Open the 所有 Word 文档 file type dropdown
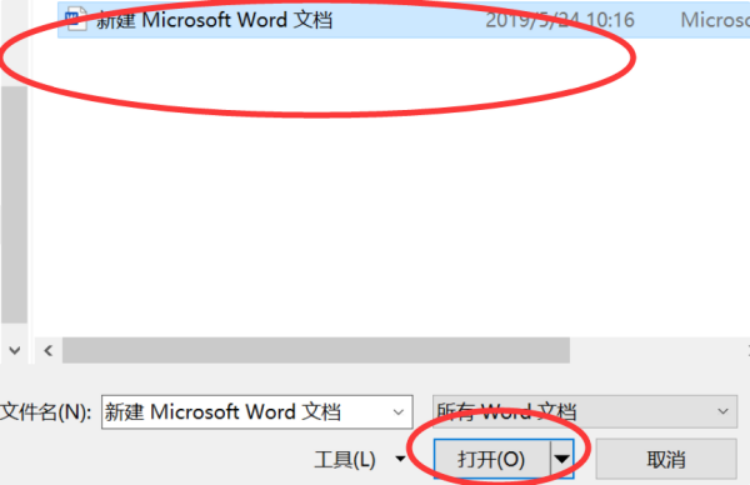The height and width of the screenshot is (485, 750). pyautogui.click(x=585, y=411)
